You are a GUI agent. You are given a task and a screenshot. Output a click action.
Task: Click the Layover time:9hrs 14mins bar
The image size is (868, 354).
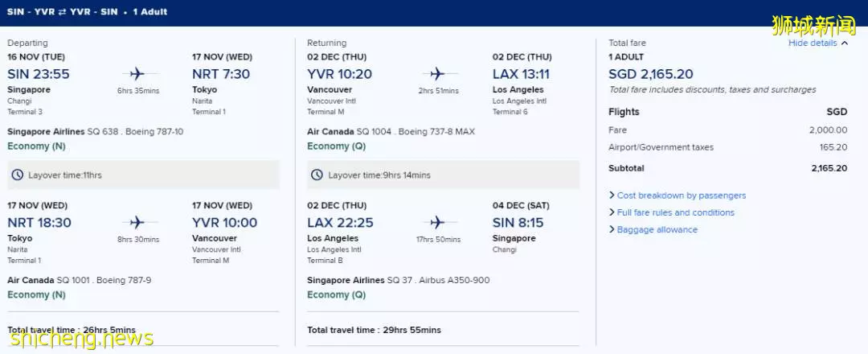point(444,175)
